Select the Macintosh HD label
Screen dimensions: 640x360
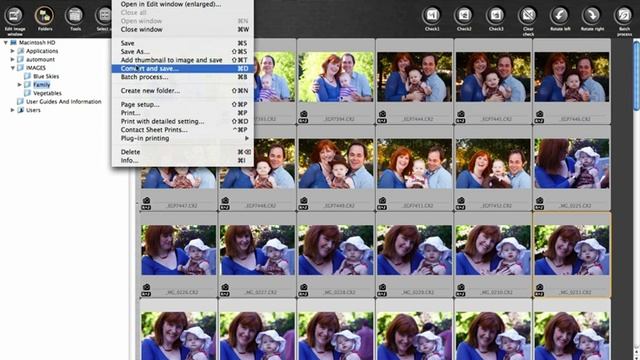coord(37,42)
